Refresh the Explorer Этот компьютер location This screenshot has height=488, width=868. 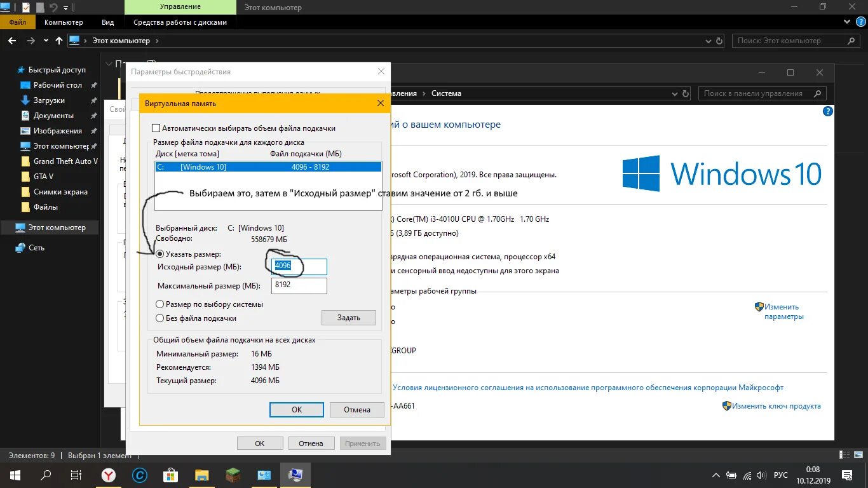719,41
